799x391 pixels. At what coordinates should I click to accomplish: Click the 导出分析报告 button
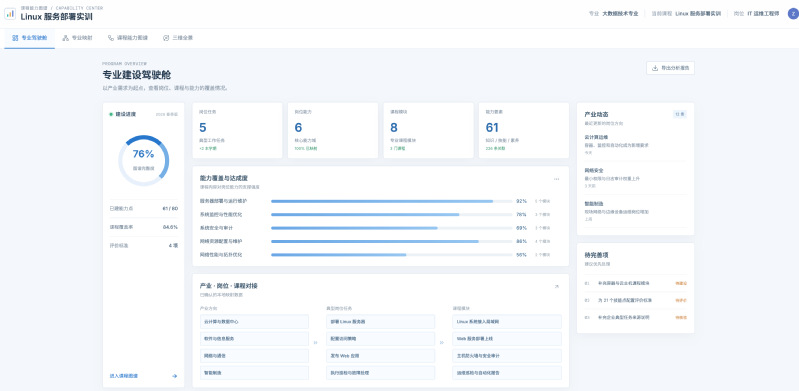670,68
